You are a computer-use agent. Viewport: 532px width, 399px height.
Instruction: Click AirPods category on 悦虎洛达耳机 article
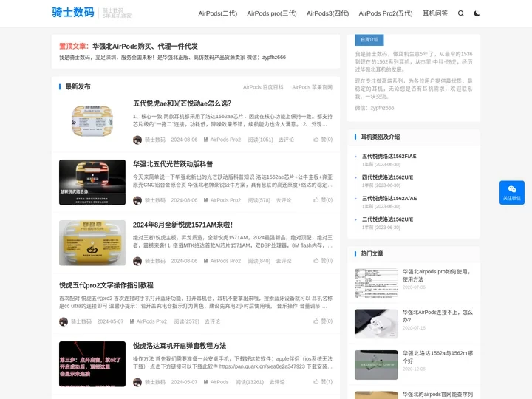219,382
